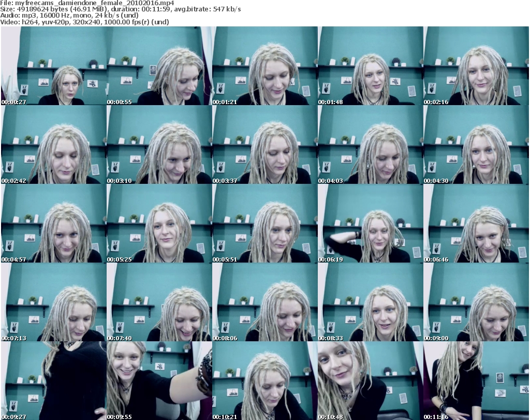530x420 pixels.
Task: Pick the frame stamped 00:04:57
Action: tap(54, 224)
